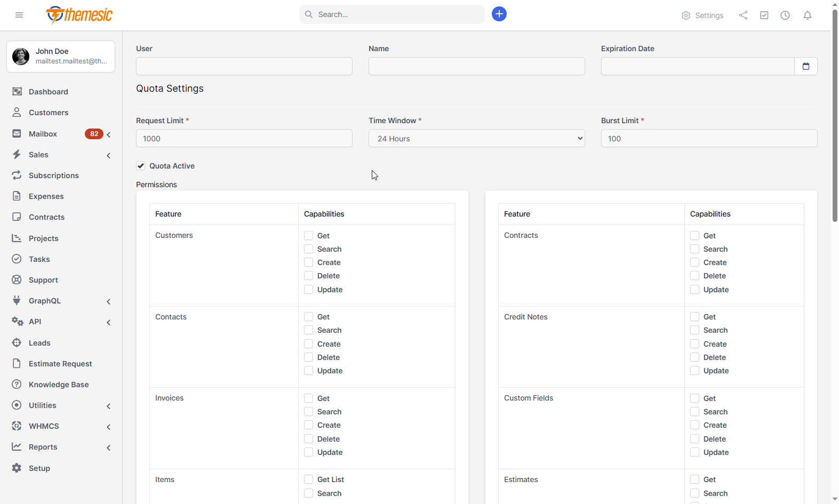Enable Invoices Create permission
Image resolution: width=839 pixels, height=504 pixels.
[x=308, y=425]
